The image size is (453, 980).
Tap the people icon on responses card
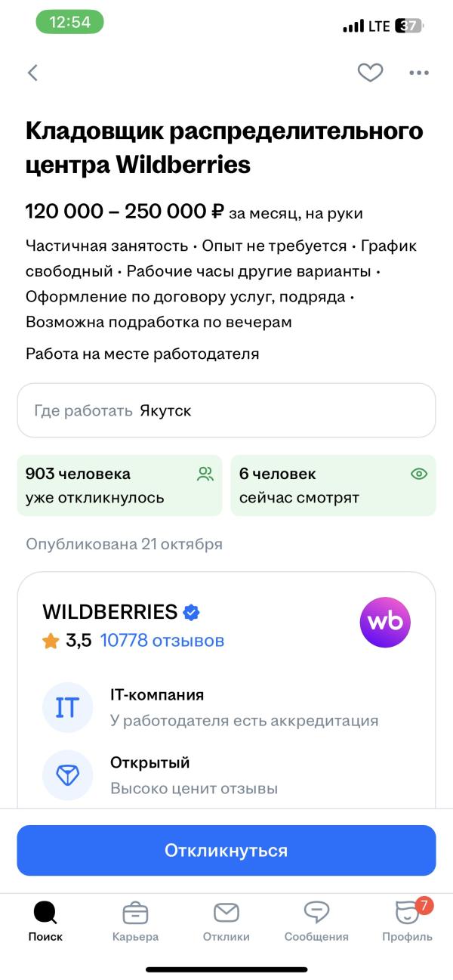click(x=205, y=475)
